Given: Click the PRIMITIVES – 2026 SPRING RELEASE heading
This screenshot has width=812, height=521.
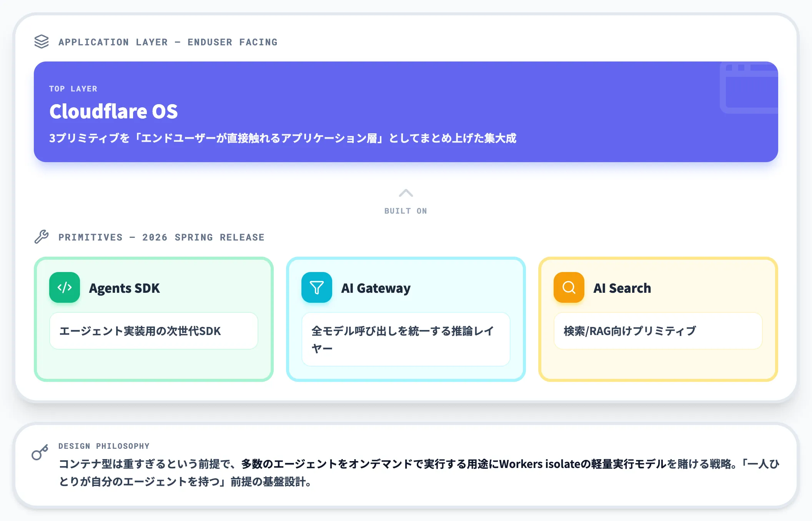Looking at the screenshot, I should point(161,237).
